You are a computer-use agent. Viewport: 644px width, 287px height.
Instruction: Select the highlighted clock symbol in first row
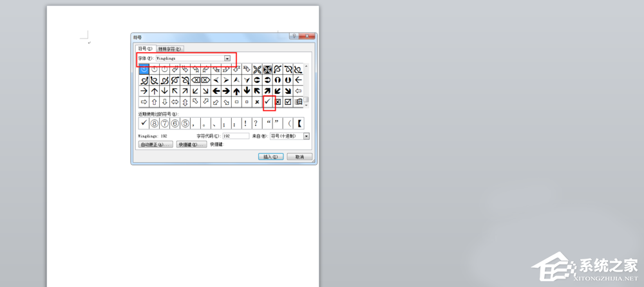pos(144,69)
